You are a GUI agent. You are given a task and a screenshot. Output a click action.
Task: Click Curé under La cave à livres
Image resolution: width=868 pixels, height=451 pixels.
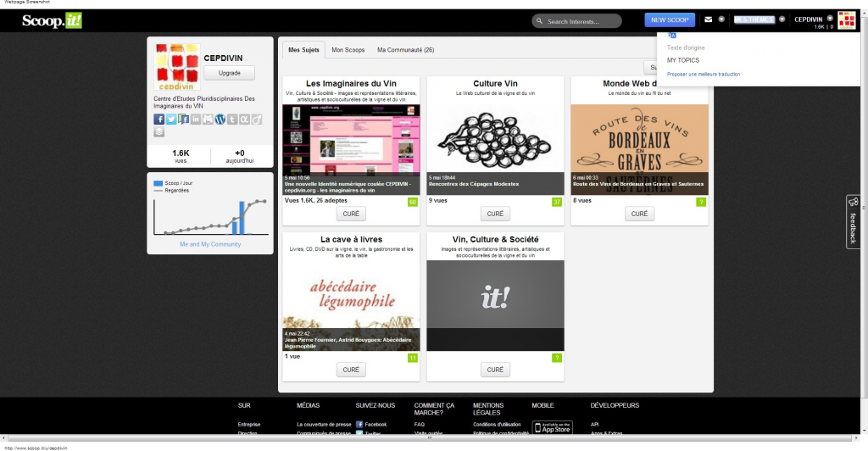351,370
